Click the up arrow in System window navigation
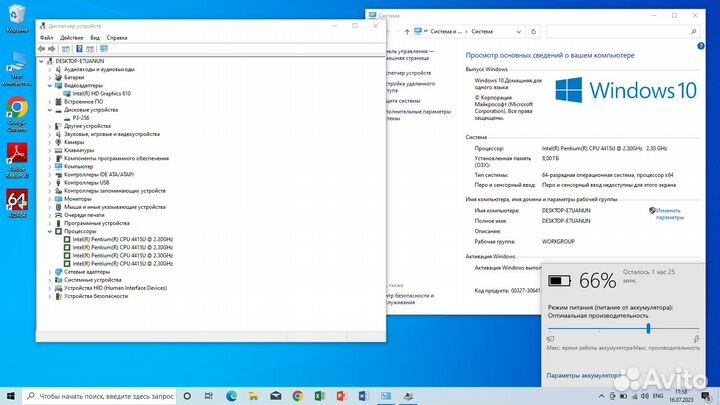 (407, 32)
